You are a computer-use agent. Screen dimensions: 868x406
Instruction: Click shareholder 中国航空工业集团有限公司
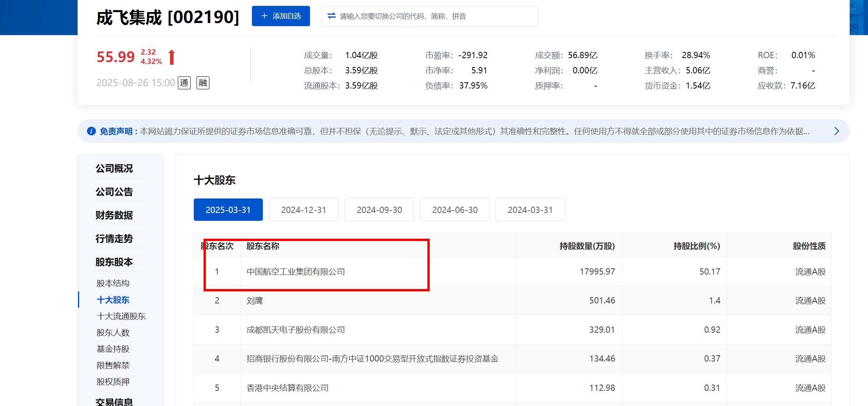pyautogui.click(x=296, y=272)
